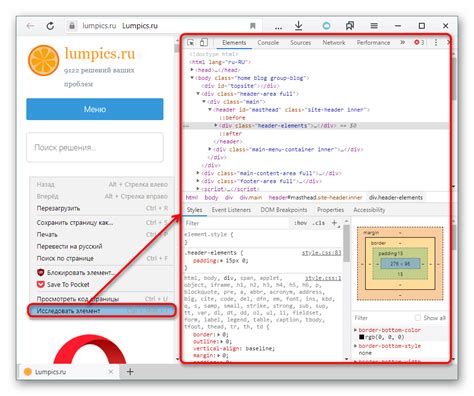474x396 pixels.
Task: Toggle the device toolbar icon in DevTools
Action: pos(203,42)
